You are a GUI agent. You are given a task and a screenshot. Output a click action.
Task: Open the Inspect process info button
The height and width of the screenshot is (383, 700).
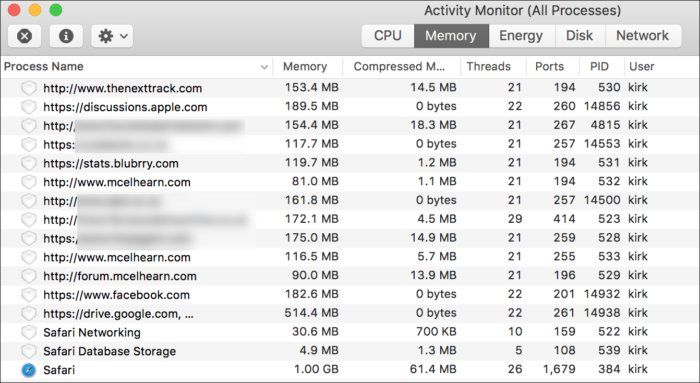pos(66,36)
